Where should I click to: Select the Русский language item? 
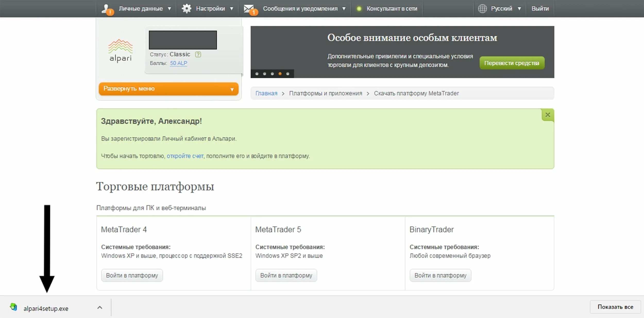pyautogui.click(x=501, y=8)
